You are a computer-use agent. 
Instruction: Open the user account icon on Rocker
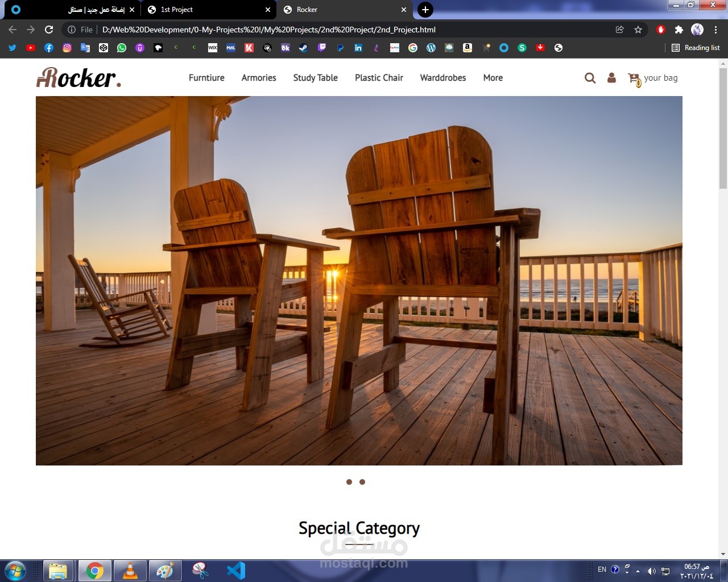[611, 78]
